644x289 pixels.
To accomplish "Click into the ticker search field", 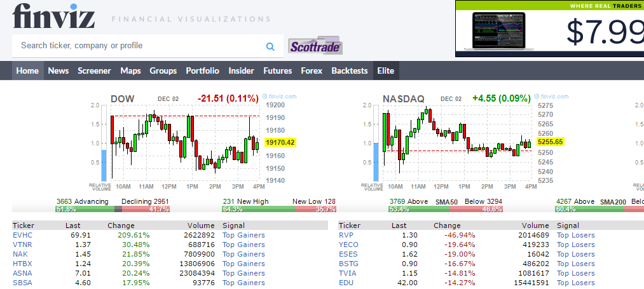I will click(x=140, y=46).
